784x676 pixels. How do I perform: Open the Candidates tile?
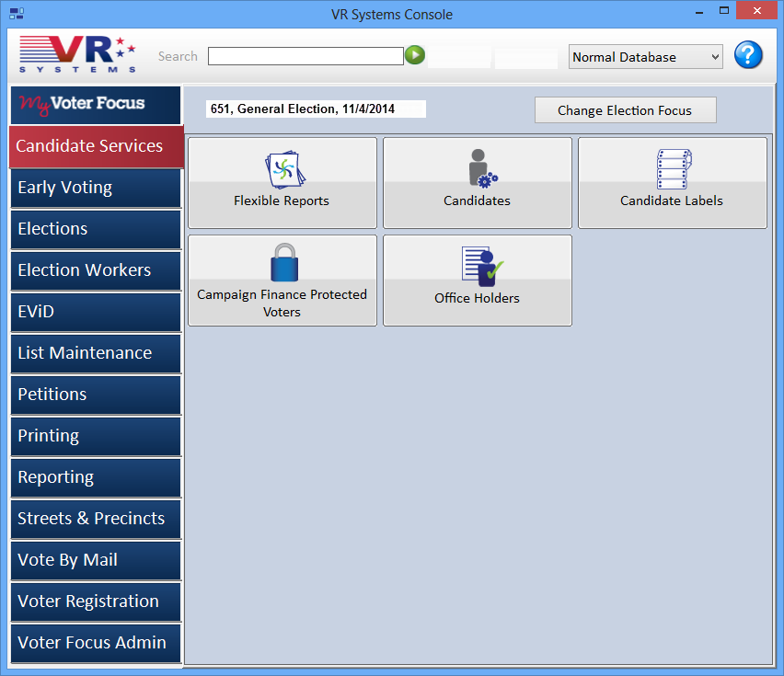click(x=477, y=183)
